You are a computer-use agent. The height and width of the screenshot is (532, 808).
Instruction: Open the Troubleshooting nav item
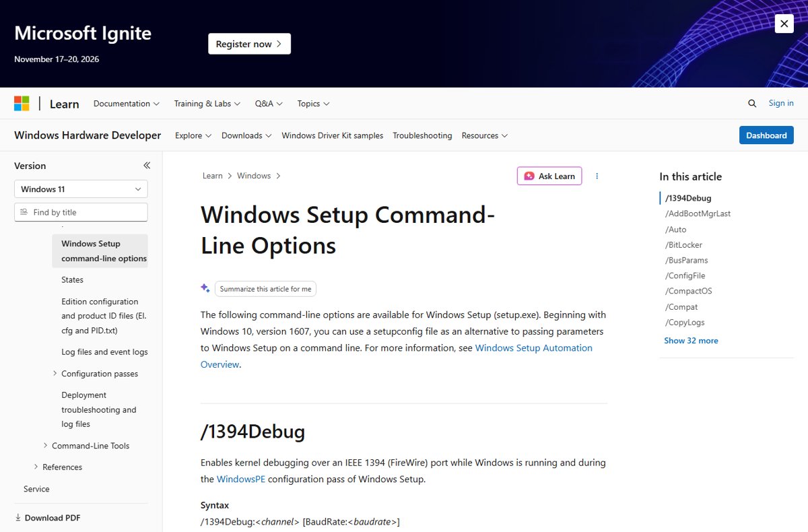[422, 135]
